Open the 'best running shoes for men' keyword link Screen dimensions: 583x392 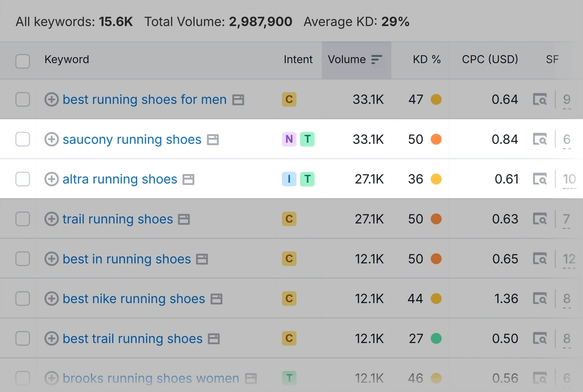tap(145, 100)
